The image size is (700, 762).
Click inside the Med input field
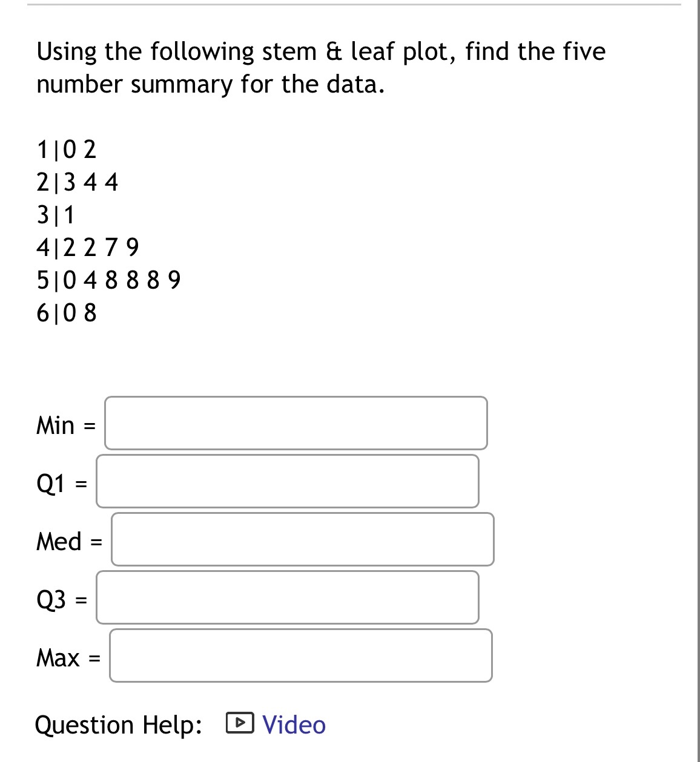pyautogui.click(x=302, y=539)
